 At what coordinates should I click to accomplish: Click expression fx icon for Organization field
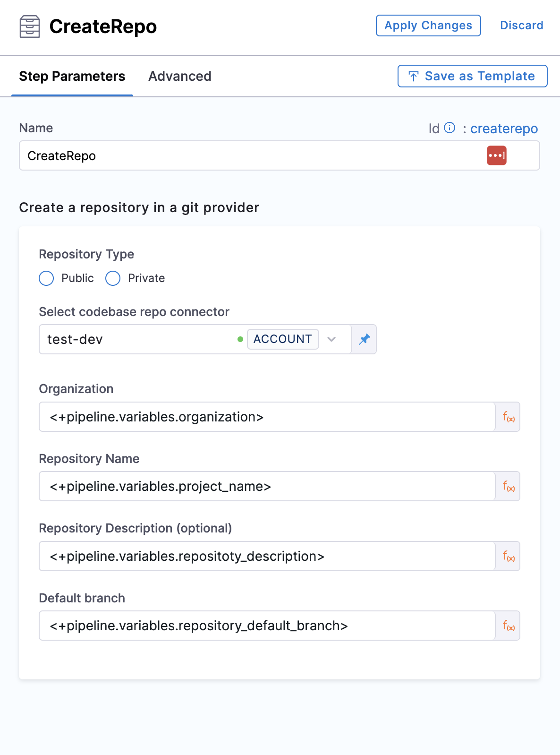coord(508,417)
